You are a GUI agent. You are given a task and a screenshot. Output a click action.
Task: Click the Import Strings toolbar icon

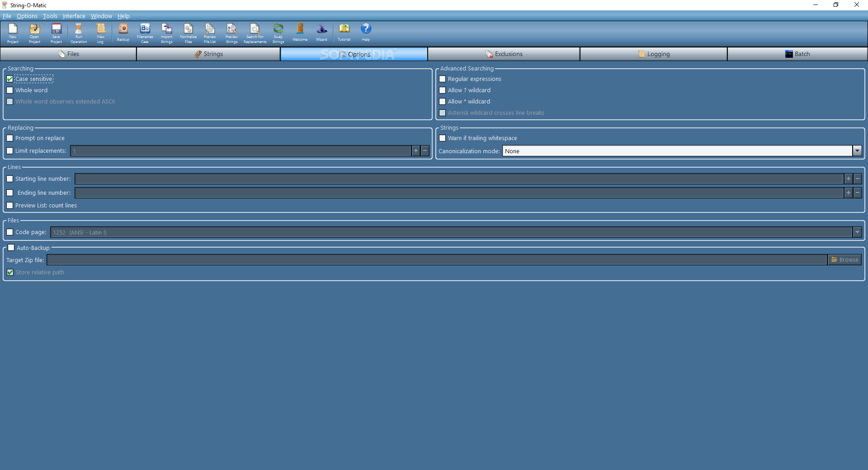pyautogui.click(x=166, y=33)
